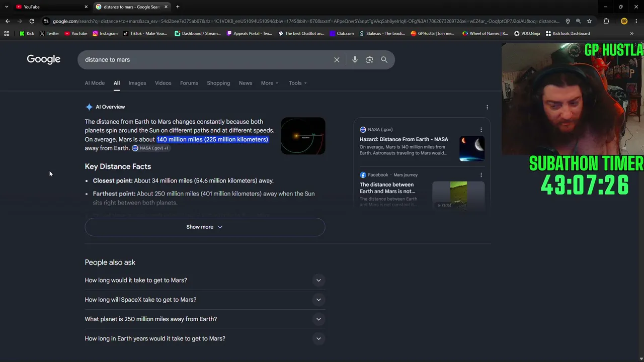Bookmark this page with the star
Viewport: 644px width, 362px height.
[x=589, y=21]
